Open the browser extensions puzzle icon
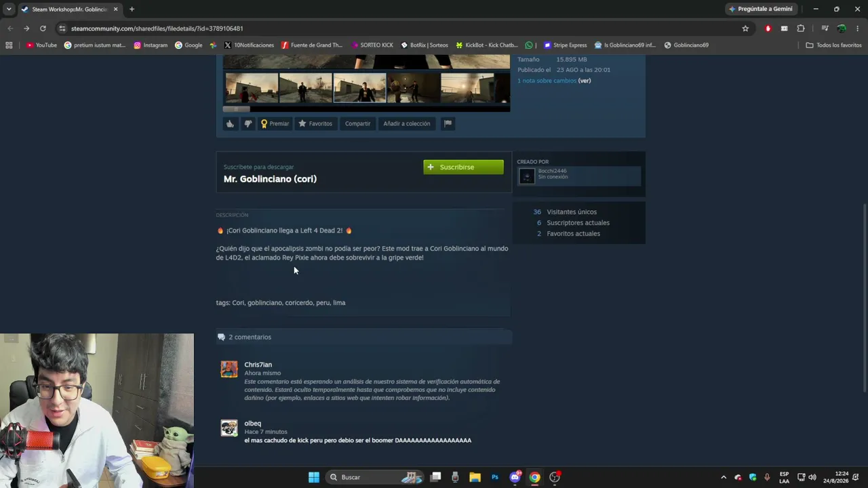Image resolution: width=868 pixels, height=488 pixels. tap(801, 28)
